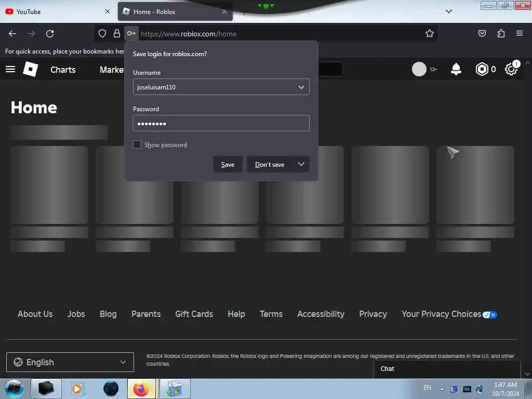Click the taskbar clock showing 1:47 AM
Screen dimensions: 532x399
pyautogui.click(x=505, y=389)
